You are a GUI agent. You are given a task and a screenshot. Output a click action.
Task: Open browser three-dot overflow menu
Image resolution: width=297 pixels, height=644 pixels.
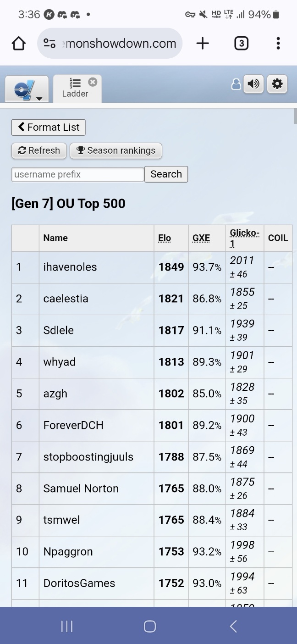click(x=278, y=44)
